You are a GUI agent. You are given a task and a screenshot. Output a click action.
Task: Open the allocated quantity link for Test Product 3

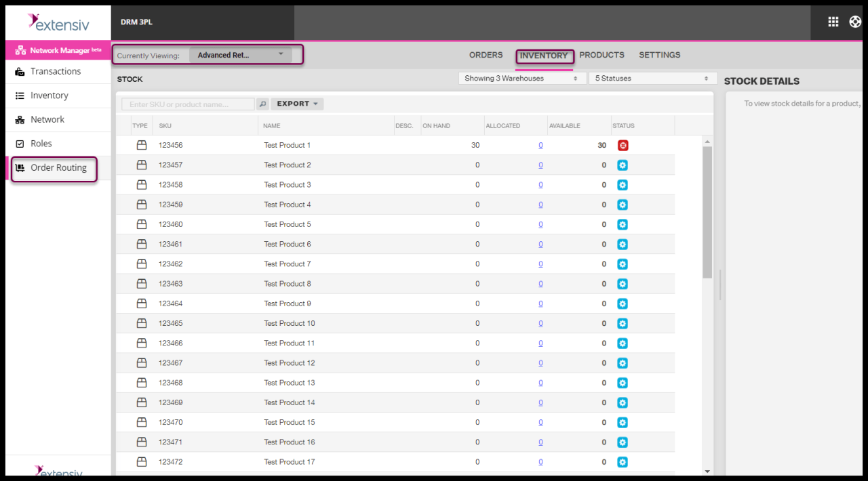click(x=540, y=184)
